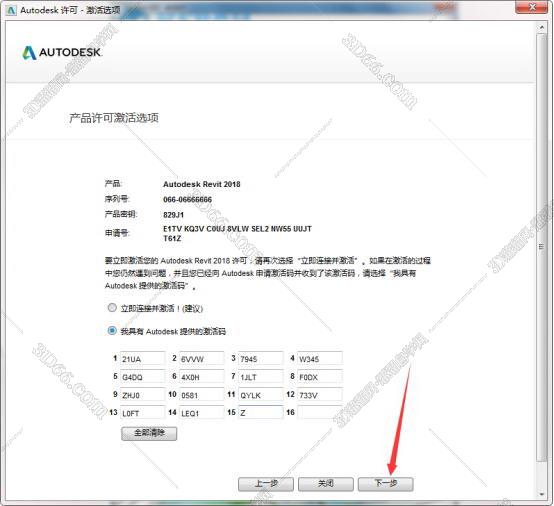Screen dimensions: 554x506
Task: Click the empty activation code field 16
Action: pyautogui.click(x=319, y=413)
